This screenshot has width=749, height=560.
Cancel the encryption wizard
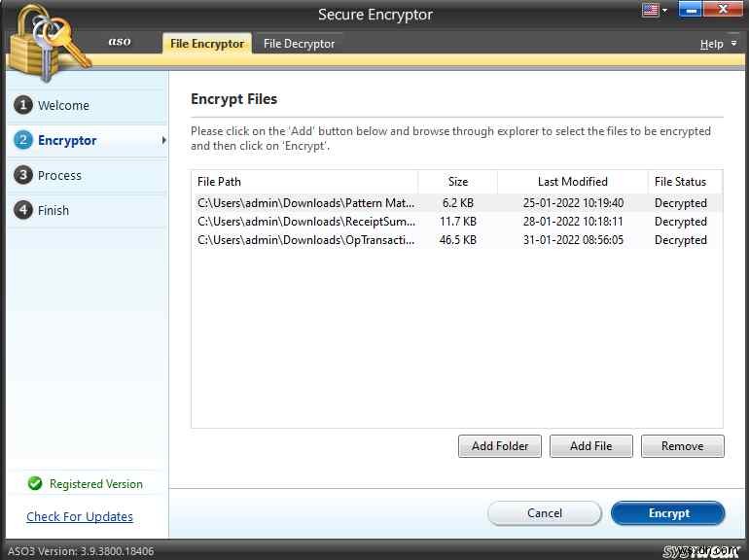coord(545,513)
